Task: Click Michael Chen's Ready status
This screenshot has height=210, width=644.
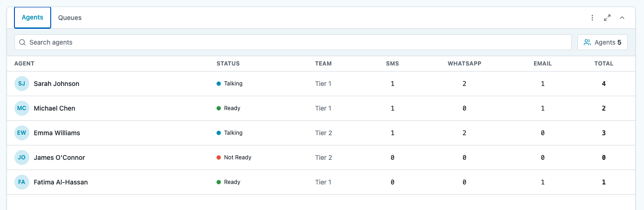Action: point(228,108)
